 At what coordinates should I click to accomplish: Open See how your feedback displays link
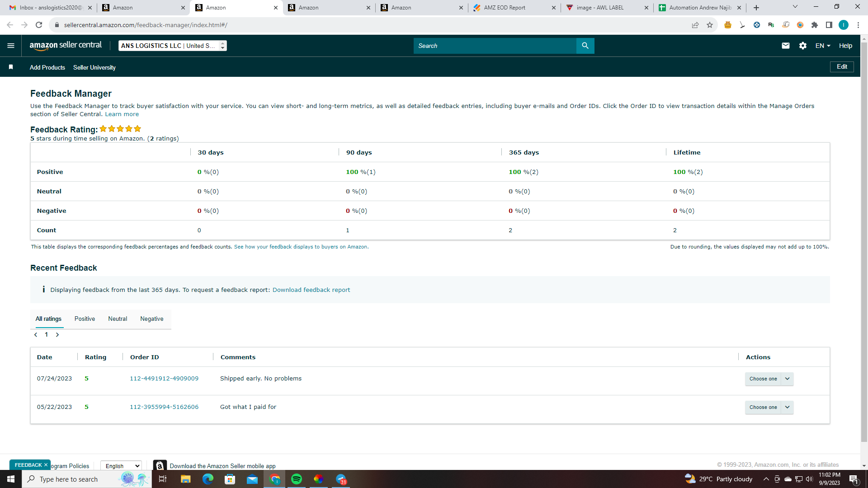301,247
